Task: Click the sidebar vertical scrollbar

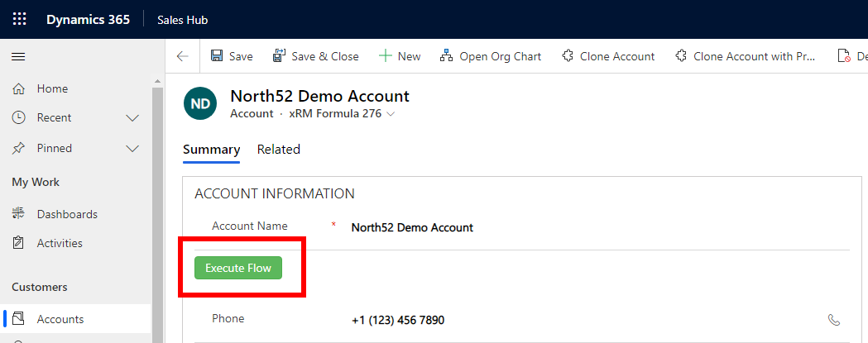Action: click(157, 215)
